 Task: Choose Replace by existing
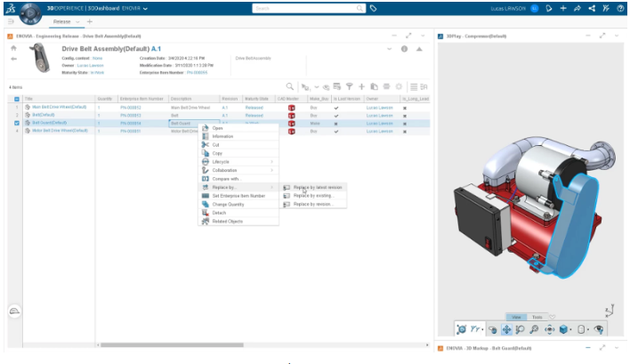pos(313,196)
